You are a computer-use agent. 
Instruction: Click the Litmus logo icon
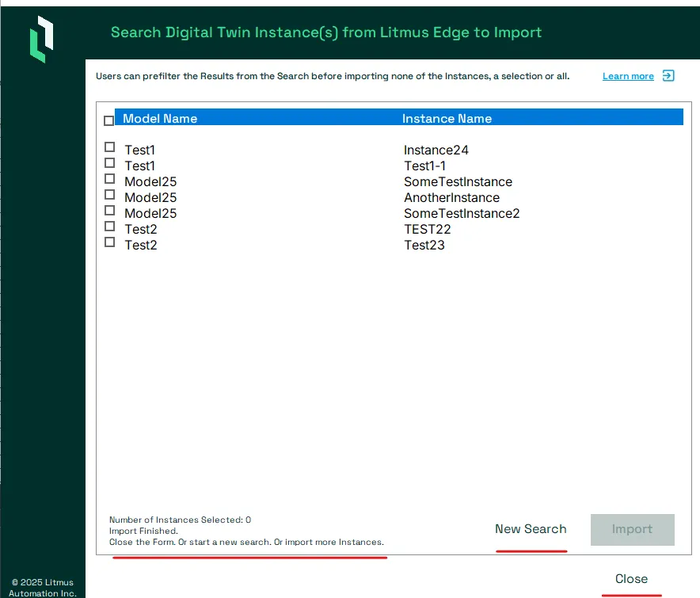[x=41, y=40]
